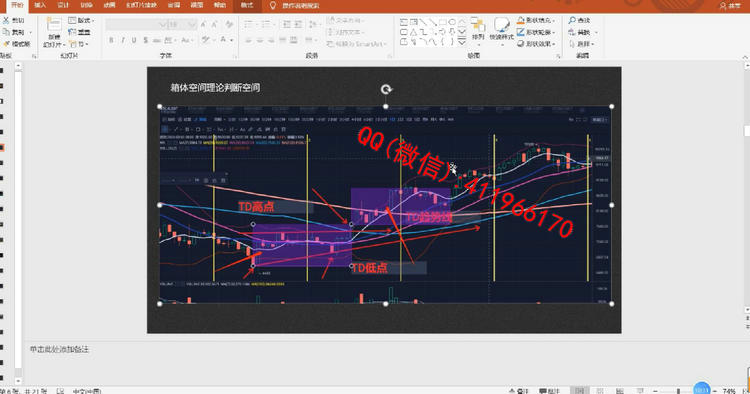Toggle Strikethrough formatting
This screenshot has width=750, height=394.
[157, 40]
